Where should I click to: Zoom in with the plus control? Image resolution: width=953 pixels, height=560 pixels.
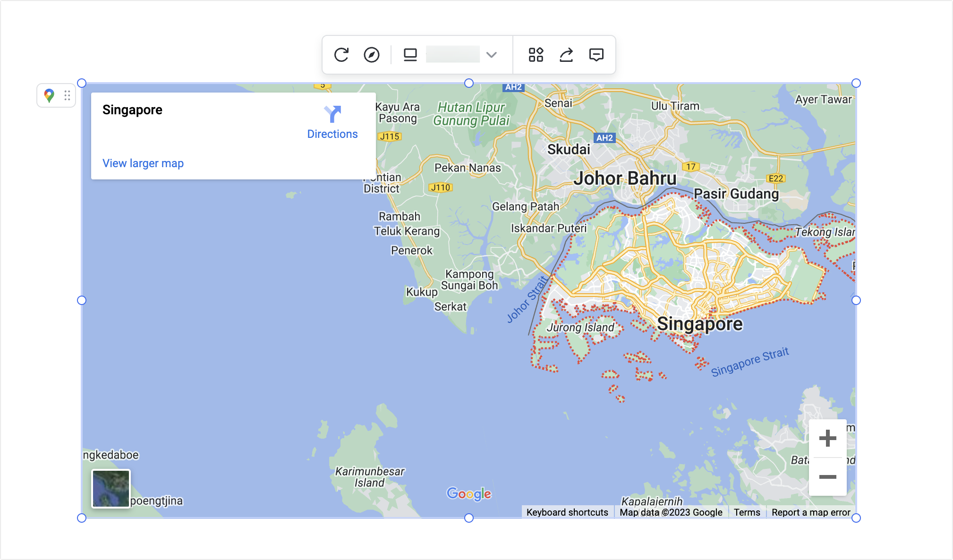pyautogui.click(x=827, y=438)
